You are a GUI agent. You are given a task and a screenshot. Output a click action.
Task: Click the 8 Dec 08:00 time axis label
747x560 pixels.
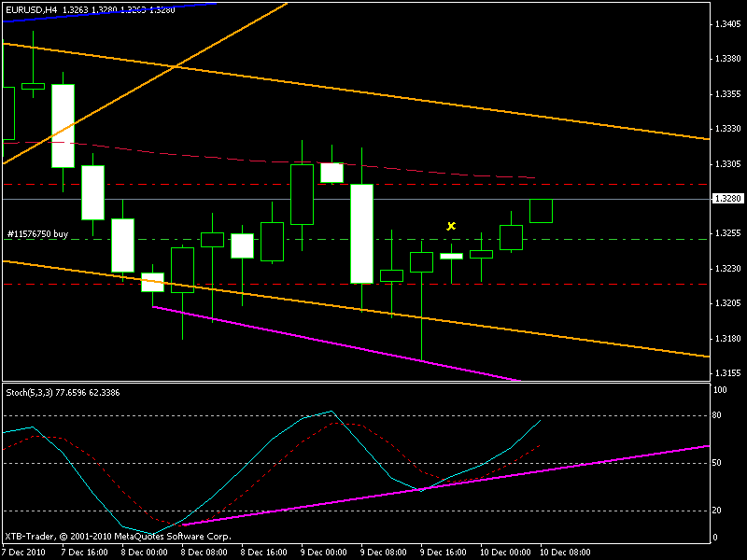coord(204,553)
